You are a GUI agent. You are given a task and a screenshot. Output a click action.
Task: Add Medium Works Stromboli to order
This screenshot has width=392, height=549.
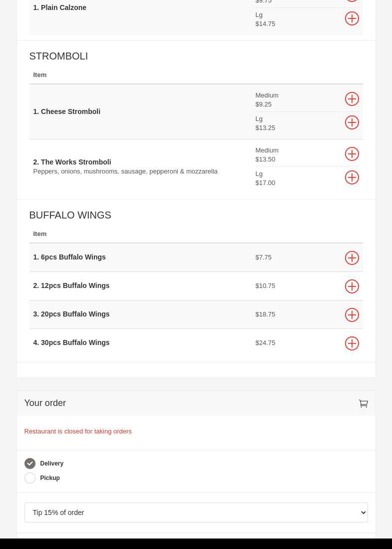(352, 154)
